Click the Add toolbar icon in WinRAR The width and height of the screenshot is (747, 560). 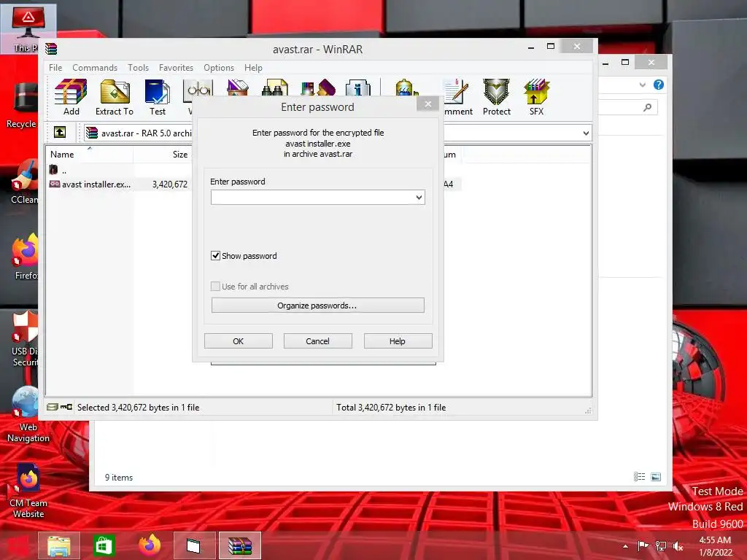click(71, 97)
